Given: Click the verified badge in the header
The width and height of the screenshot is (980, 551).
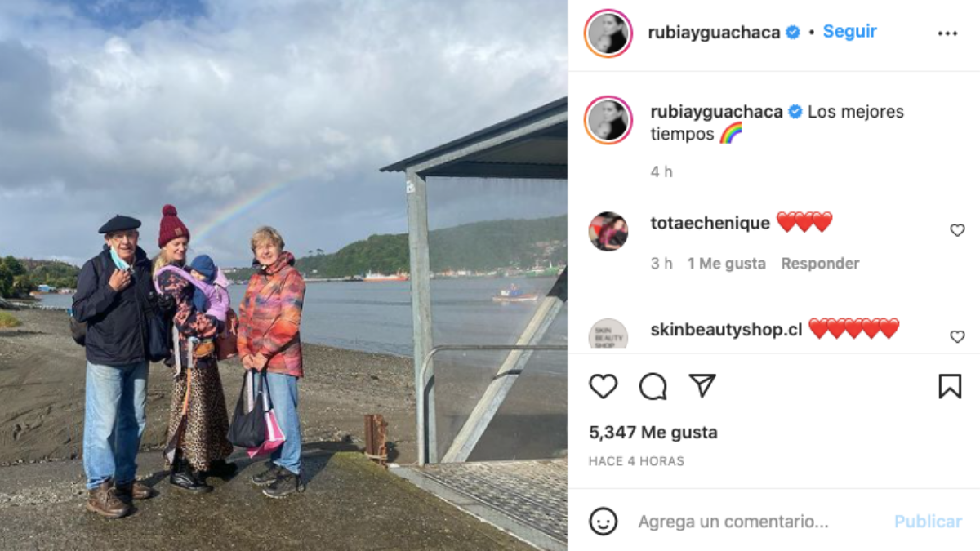Looking at the screenshot, I should (x=792, y=33).
